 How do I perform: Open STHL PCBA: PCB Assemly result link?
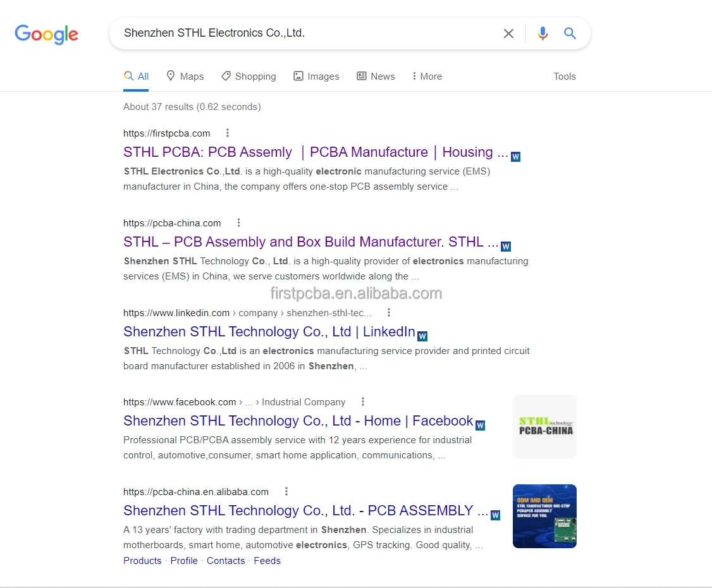click(x=316, y=152)
